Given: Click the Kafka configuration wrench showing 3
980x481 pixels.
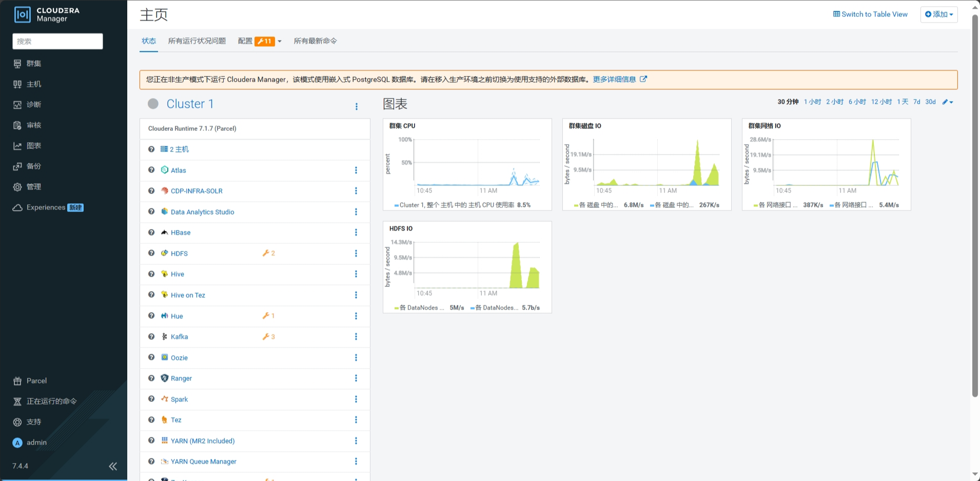Looking at the screenshot, I should tap(269, 337).
